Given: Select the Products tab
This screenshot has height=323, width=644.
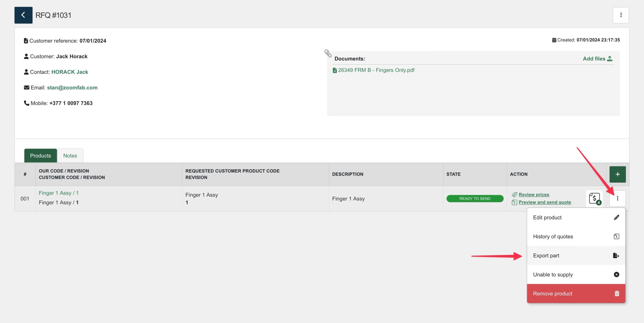Looking at the screenshot, I should [x=40, y=156].
